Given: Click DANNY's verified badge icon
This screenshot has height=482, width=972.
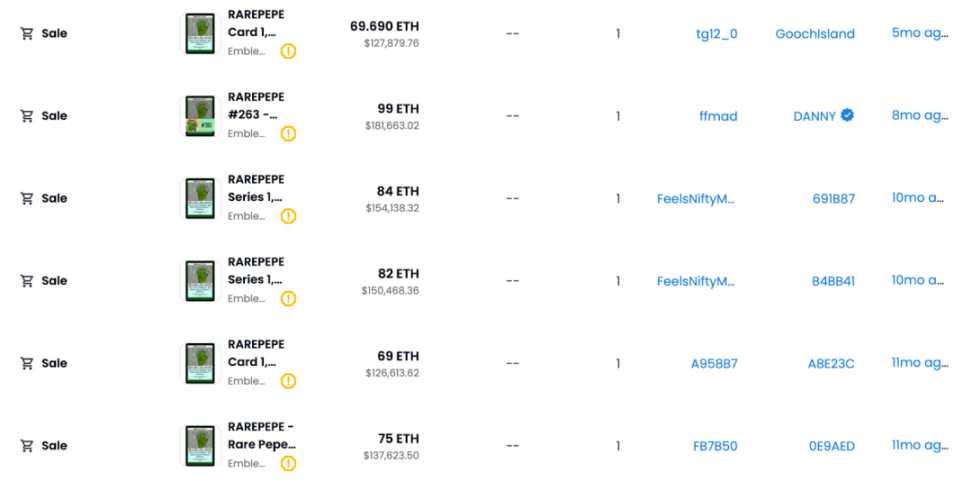Looking at the screenshot, I should [847, 115].
